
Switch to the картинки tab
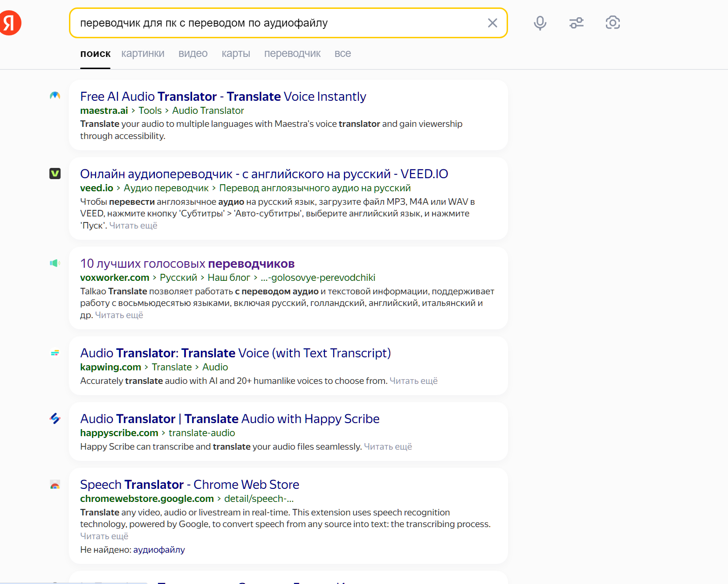click(143, 54)
